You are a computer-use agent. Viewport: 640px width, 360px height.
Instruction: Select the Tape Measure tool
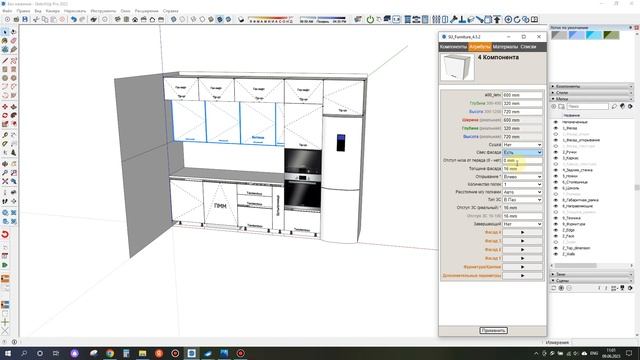point(5,135)
